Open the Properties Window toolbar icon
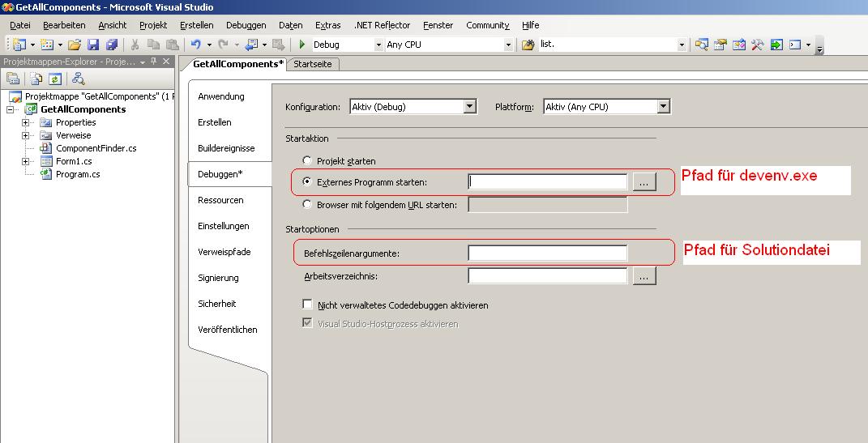Image resolution: width=868 pixels, height=443 pixels. pyautogui.click(x=720, y=45)
